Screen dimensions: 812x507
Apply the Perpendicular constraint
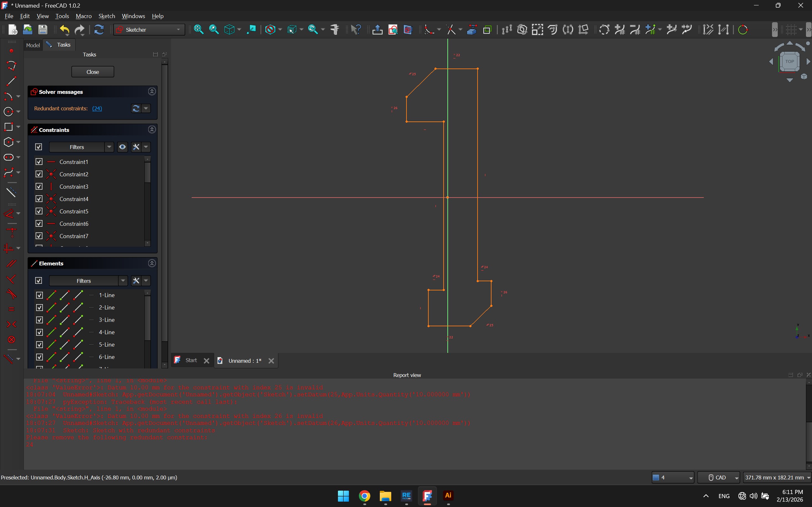(11, 279)
